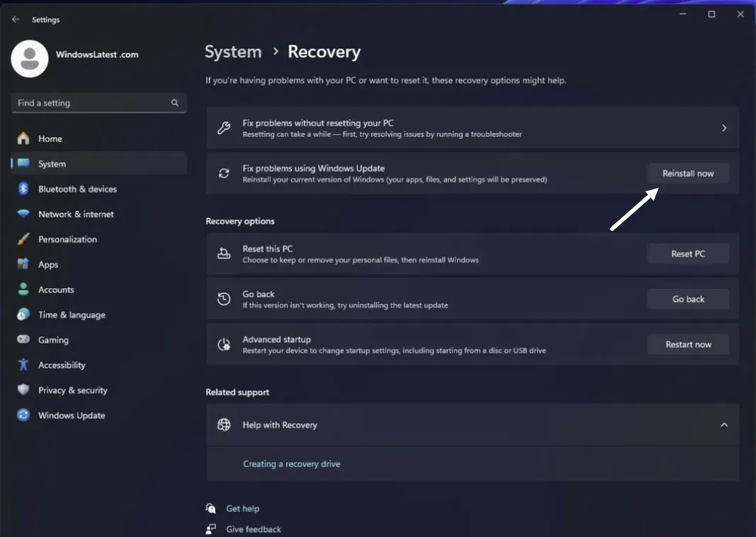The height and width of the screenshot is (537, 756).
Task: Click the search magnifier icon
Action: coord(174,103)
